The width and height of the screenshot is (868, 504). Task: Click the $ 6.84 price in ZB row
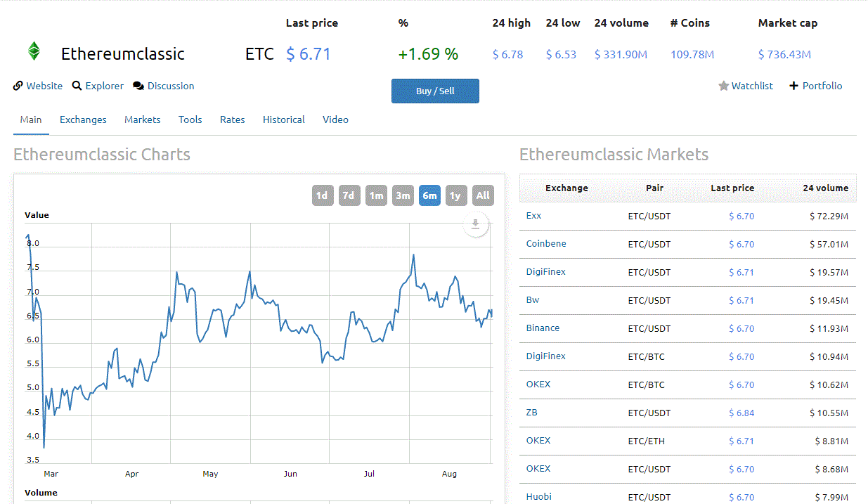click(741, 413)
